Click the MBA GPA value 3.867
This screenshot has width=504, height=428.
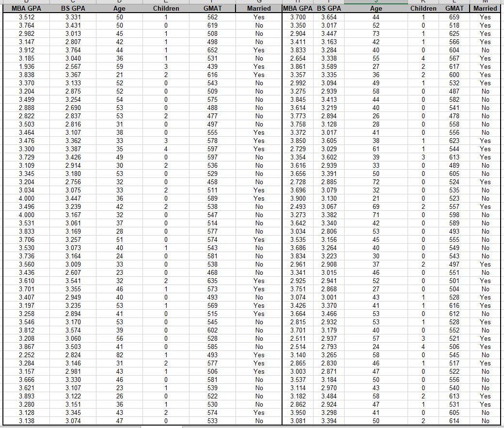pyautogui.click(x=26, y=347)
